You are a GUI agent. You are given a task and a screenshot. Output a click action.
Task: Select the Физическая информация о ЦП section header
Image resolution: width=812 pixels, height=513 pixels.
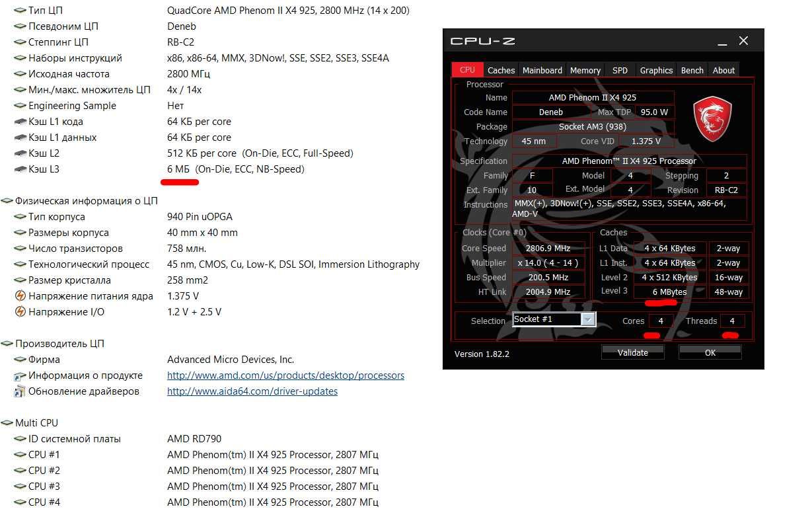coord(87,201)
